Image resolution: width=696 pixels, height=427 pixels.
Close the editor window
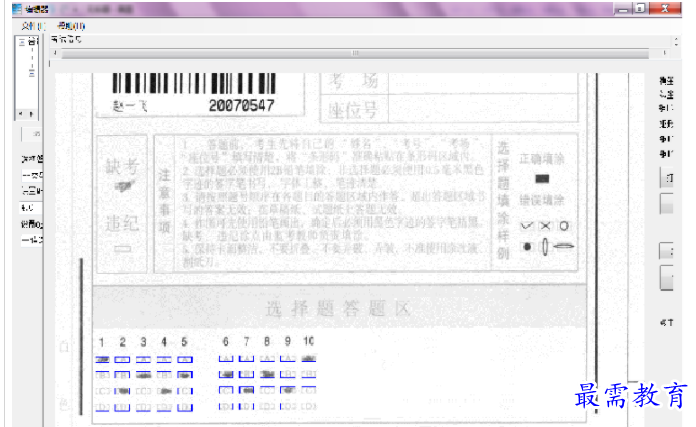tap(665, 8)
